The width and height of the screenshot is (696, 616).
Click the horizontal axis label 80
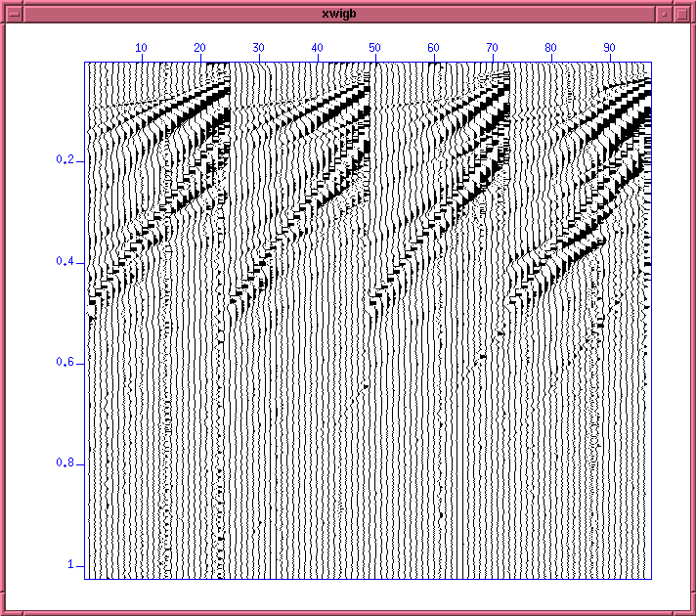pos(551,47)
